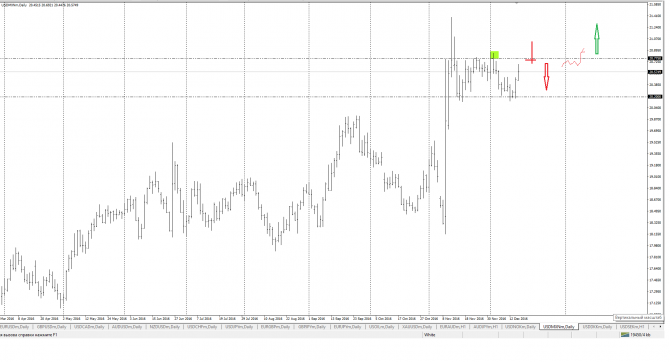This screenshot has height=362, width=670.
Task: Click the connection status bars icon in status bar
Action: (625, 335)
